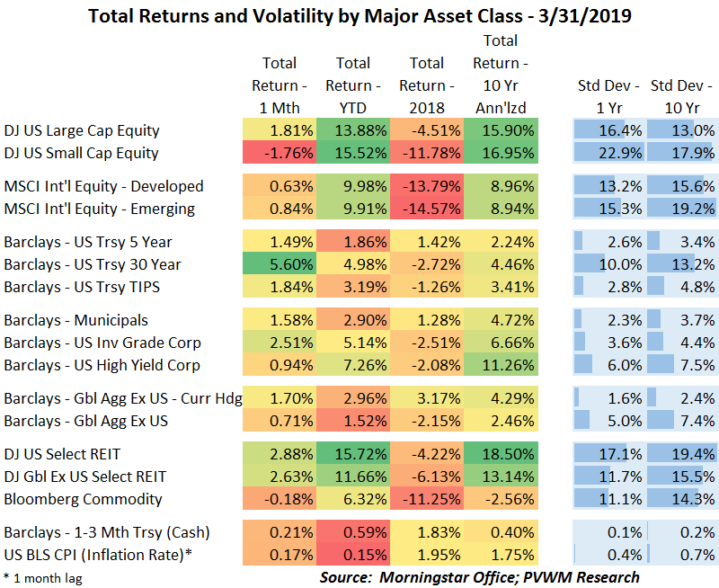Click the 15.72% YTD cell for DJ US Select REIT
The image size is (719, 588).
(x=353, y=454)
